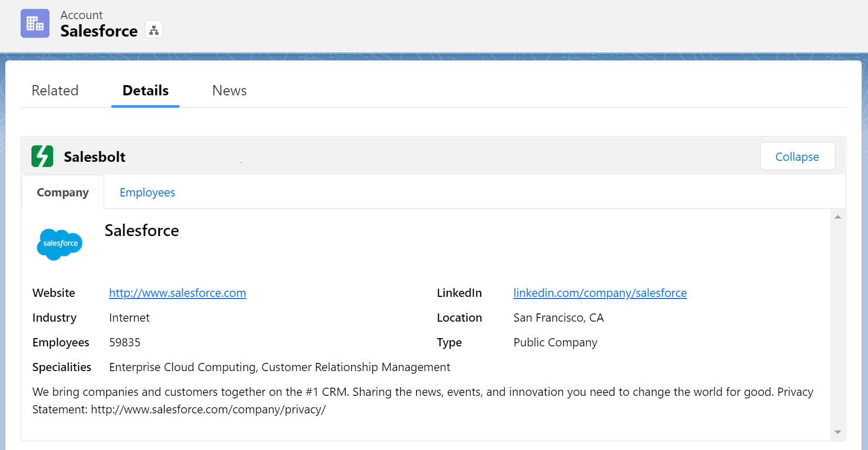Switch to the Employees tab

(148, 192)
